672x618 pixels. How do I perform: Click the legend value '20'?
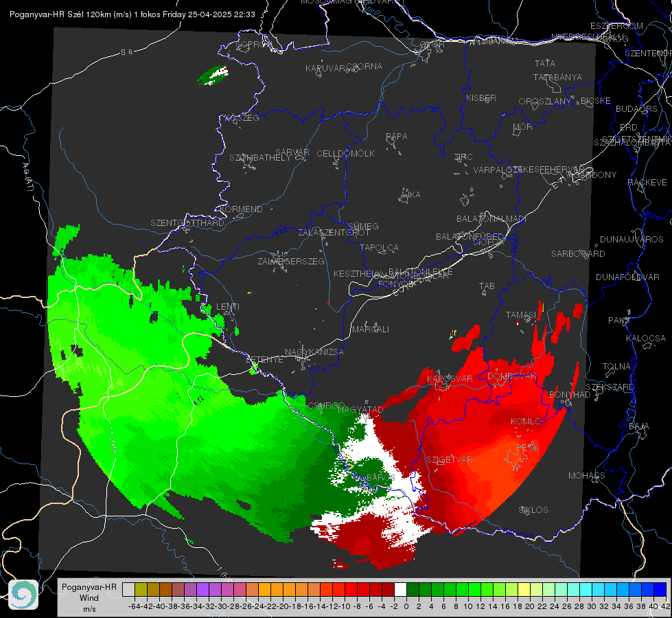pyautogui.click(x=530, y=606)
